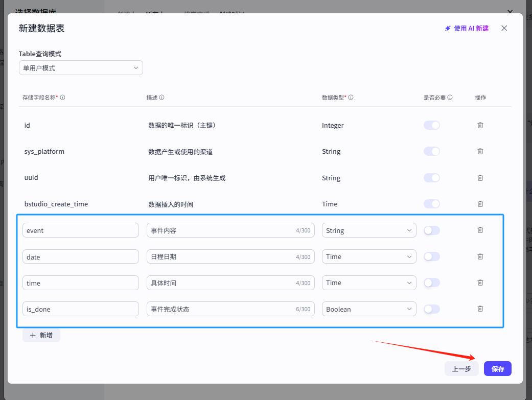Add a new field with 新增

[x=41, y=335]
